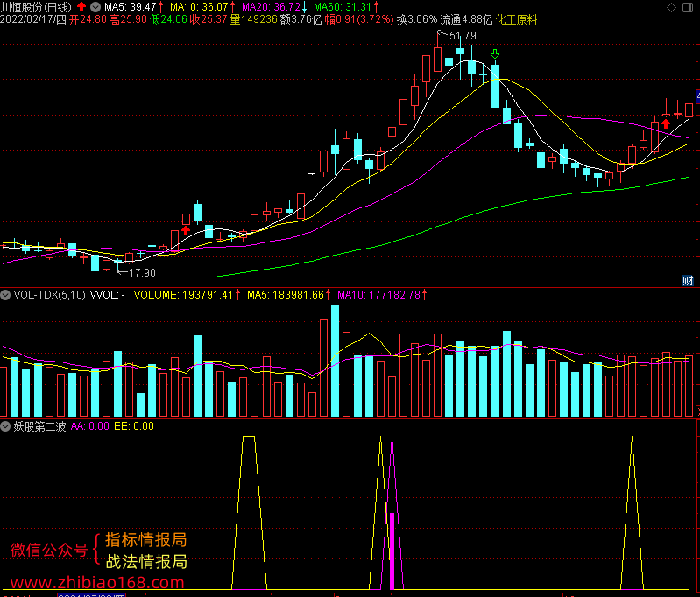The width and height of the screenshot is (700, 597).
Task: Click the tallest cyan volume bar
Action: (x=335, y=361)
